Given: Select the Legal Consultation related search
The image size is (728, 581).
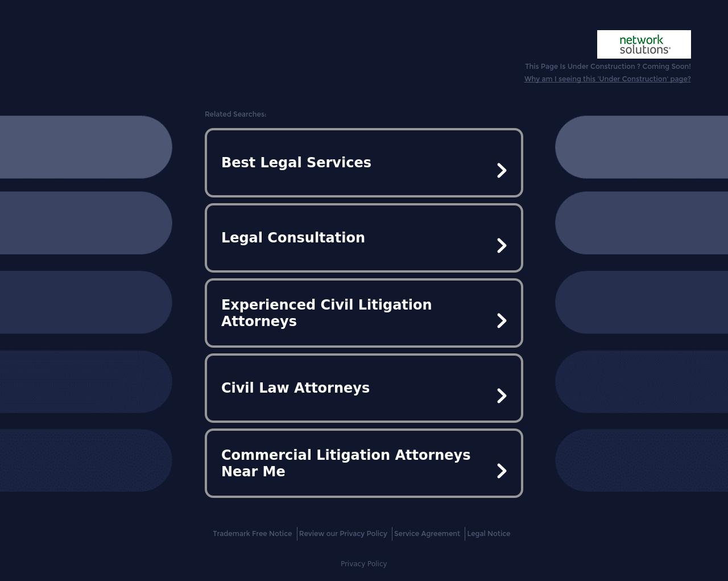Looking at the screenshot, I should [x=293, y=238].
